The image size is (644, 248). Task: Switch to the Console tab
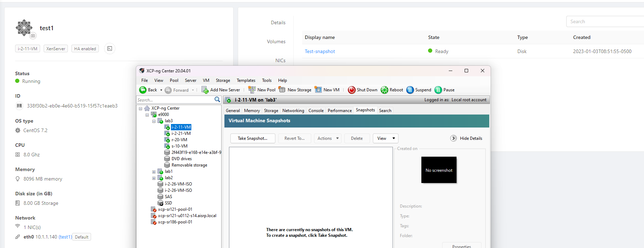click(316, 111)
